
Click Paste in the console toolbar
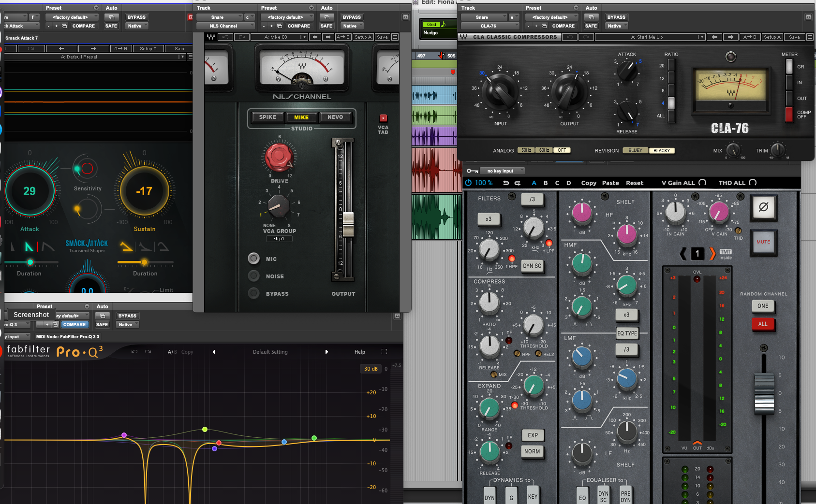(610, 183)
